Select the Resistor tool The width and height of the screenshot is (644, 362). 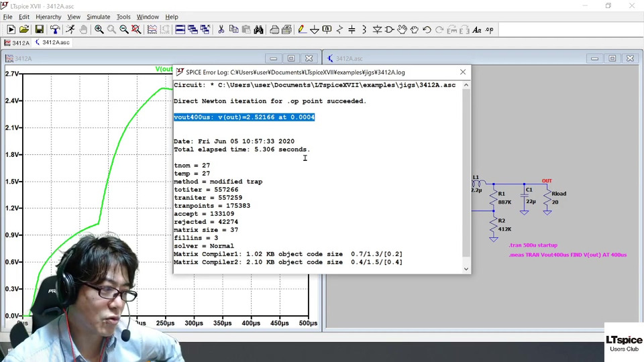[339, 29]
